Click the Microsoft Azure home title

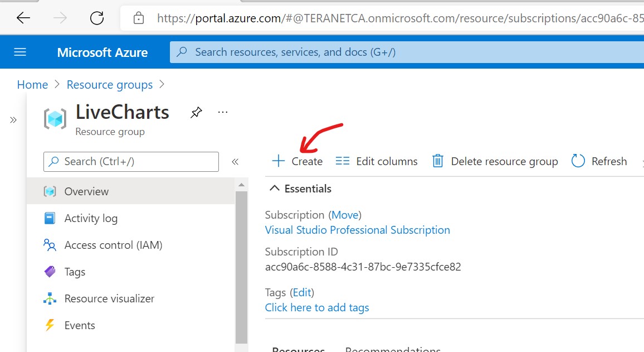pyautogui.click(x=103, y=52)
